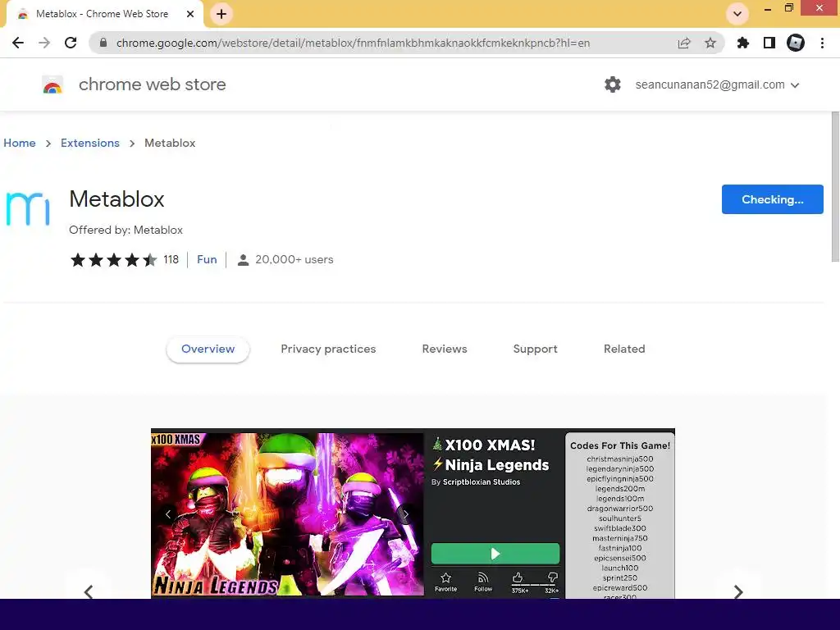Go back with the browser back arrow
The width and height of the screenshot is (840, 630).
[18, 43]
